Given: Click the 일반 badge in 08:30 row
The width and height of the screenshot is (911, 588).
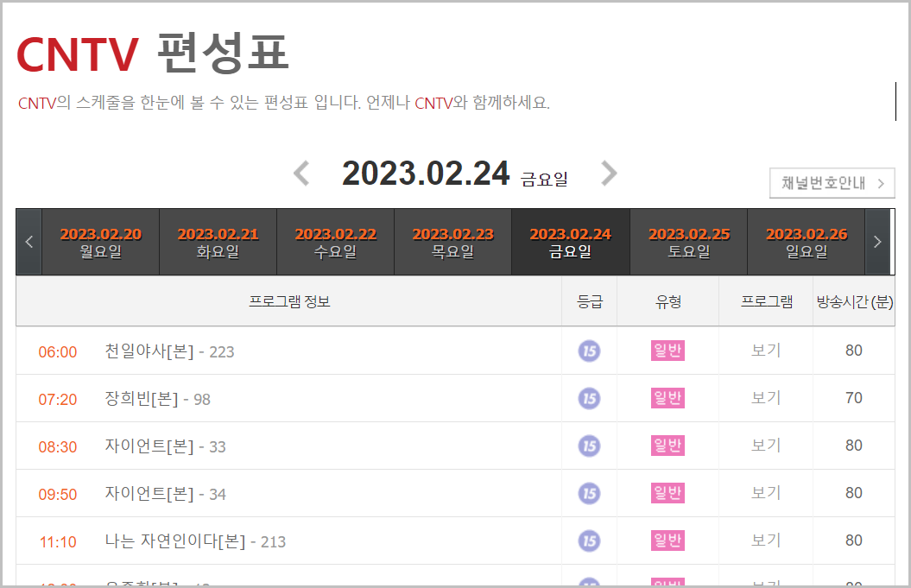Looking at the screenshot, I should point(667,446).
